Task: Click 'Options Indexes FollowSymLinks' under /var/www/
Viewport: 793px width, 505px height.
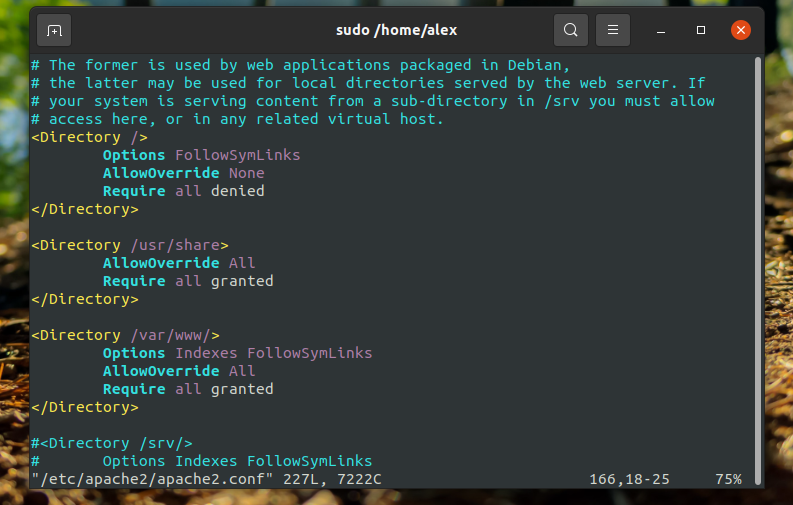Action: [238, 353]
